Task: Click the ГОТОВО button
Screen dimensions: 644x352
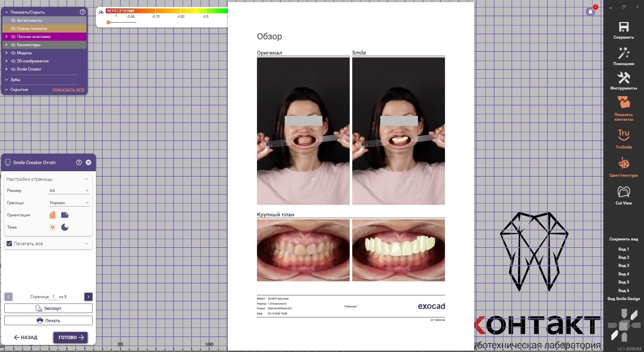Action: pyautogui.click(x=71, y=337)
